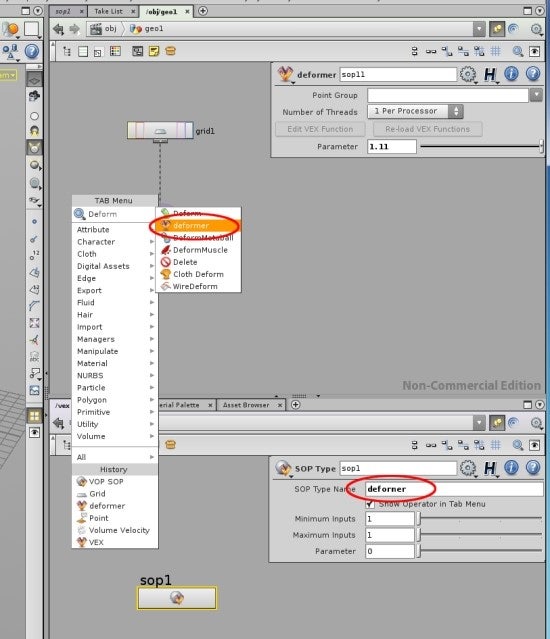Screen dimensions: 550x639
Task: Open info icon in deformer panel
Action: [x=511, y=74]
